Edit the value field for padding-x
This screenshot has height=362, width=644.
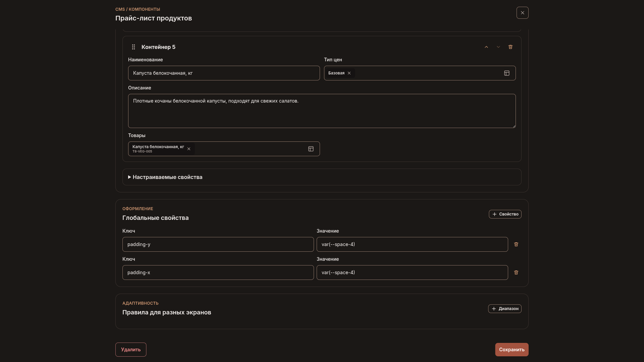pos(412,273)
